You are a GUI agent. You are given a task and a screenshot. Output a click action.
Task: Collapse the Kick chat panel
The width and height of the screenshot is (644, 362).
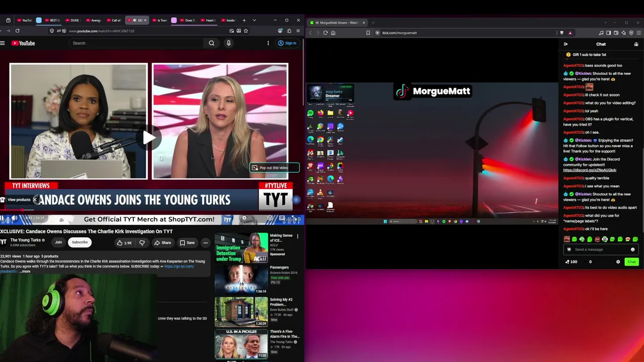[566, 44]
